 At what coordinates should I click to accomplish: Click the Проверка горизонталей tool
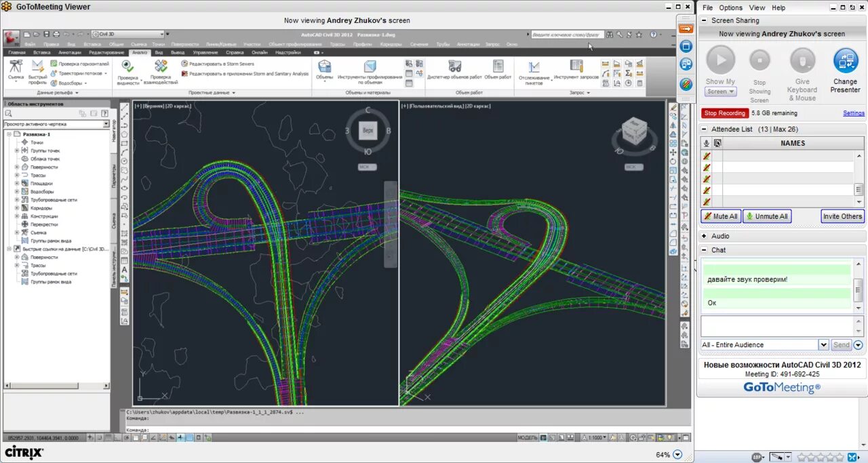(79, 64)
